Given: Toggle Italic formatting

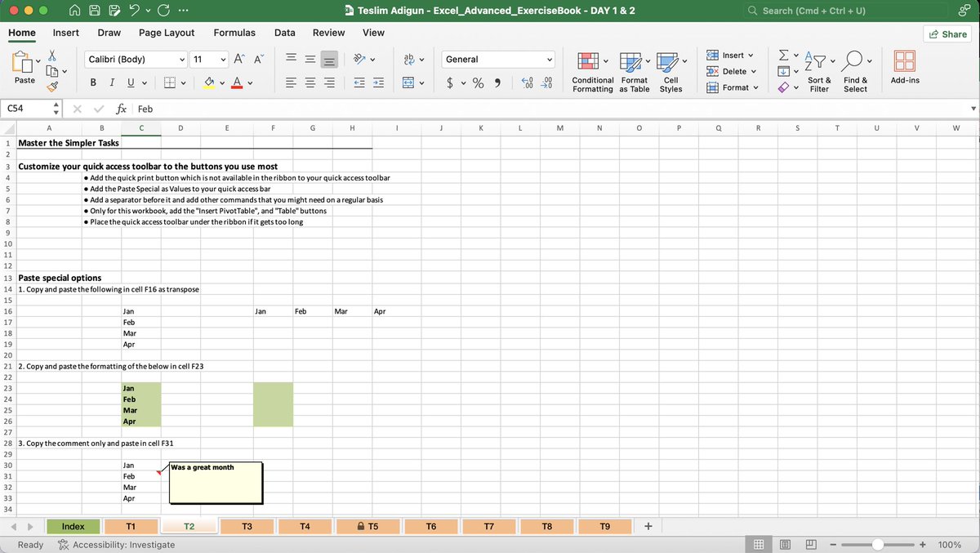Looking at the screenshot, I should 111,83.
